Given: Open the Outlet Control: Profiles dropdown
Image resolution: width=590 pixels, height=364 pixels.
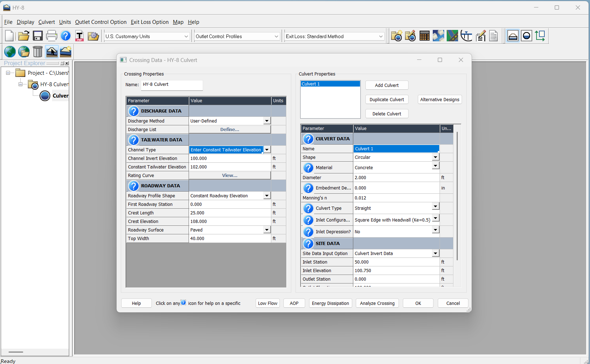Looking at the screenshot, I should click(237, 36).
